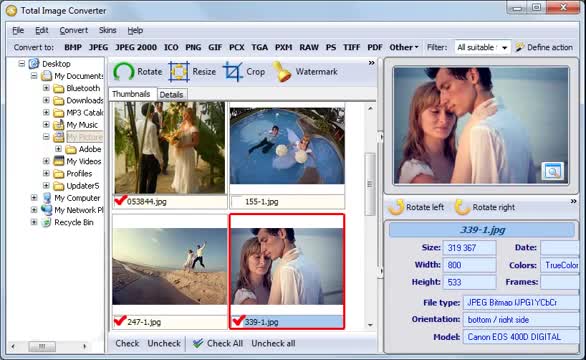This screenshot has height=360, width=586.
Task: Expand the Downloads folder node
Action: 46,100
